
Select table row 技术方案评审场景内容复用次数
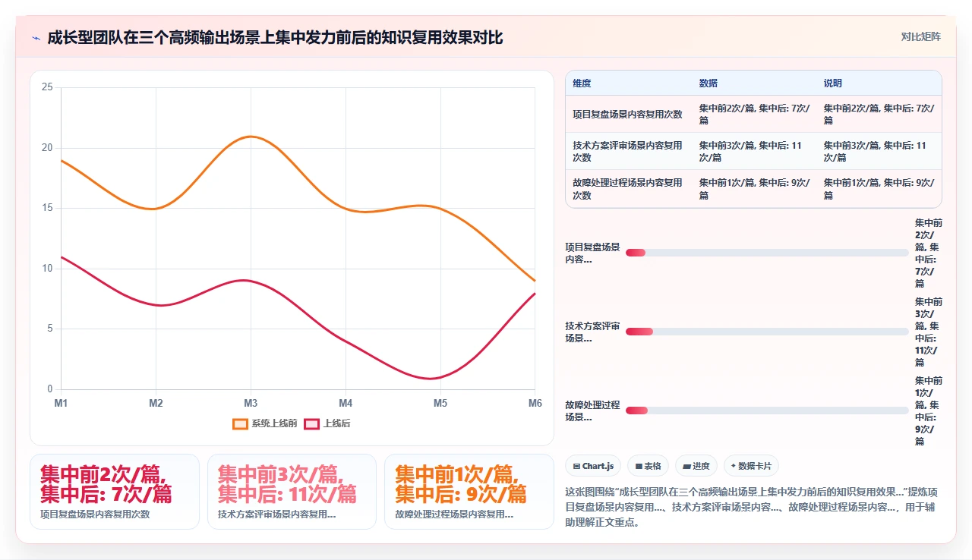(x=753, y=152)
